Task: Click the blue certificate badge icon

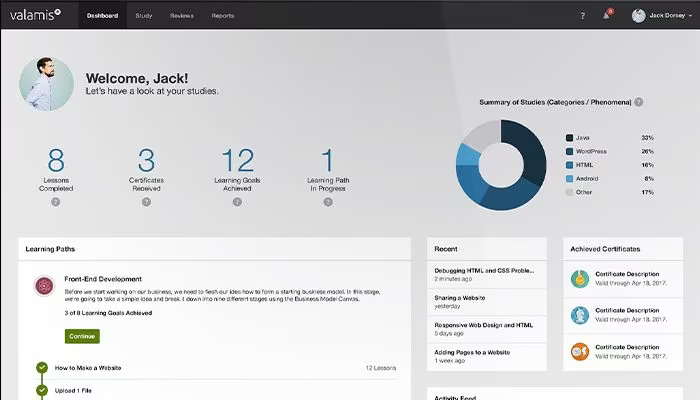Action: coord(580,315)
